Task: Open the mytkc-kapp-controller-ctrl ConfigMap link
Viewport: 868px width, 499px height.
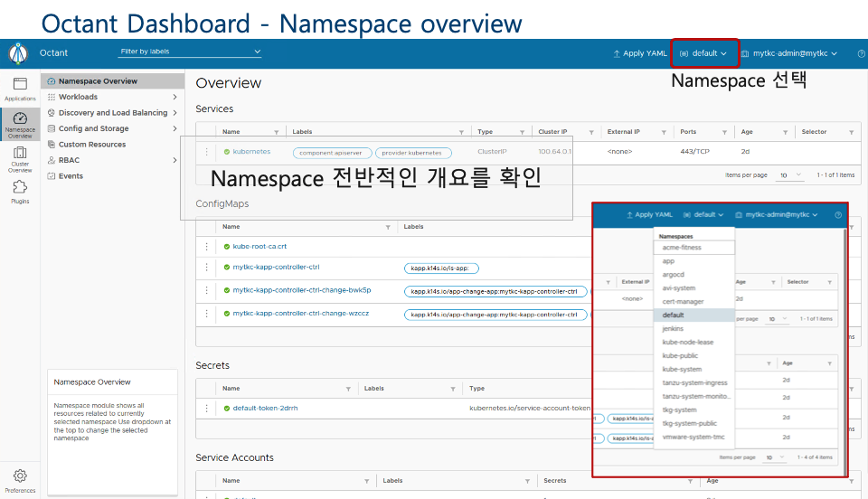Action: tap(276, 268)
